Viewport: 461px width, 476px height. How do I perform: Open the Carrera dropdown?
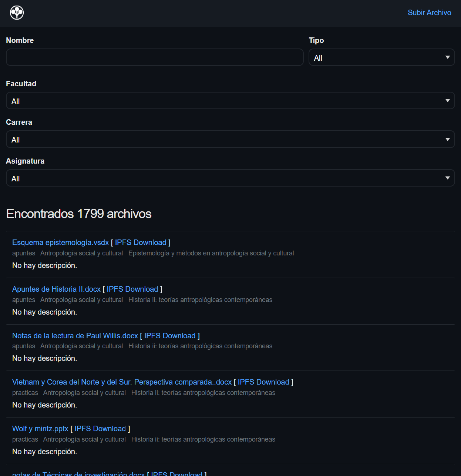tap(231, 139)
